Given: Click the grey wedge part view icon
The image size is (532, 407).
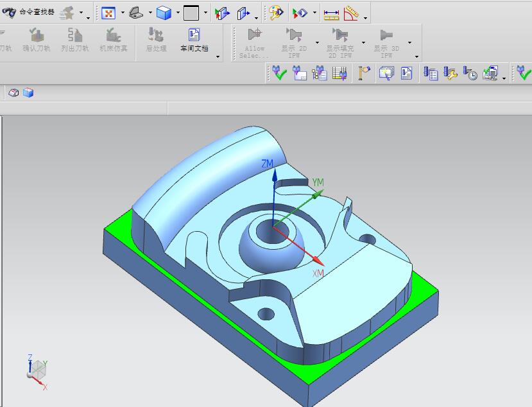Looking at the screenshot, I should (137, 13).
